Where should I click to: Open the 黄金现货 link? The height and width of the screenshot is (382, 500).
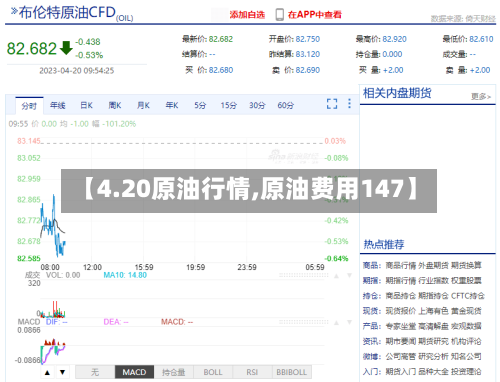pyautogui.click(x=466, y=311)
